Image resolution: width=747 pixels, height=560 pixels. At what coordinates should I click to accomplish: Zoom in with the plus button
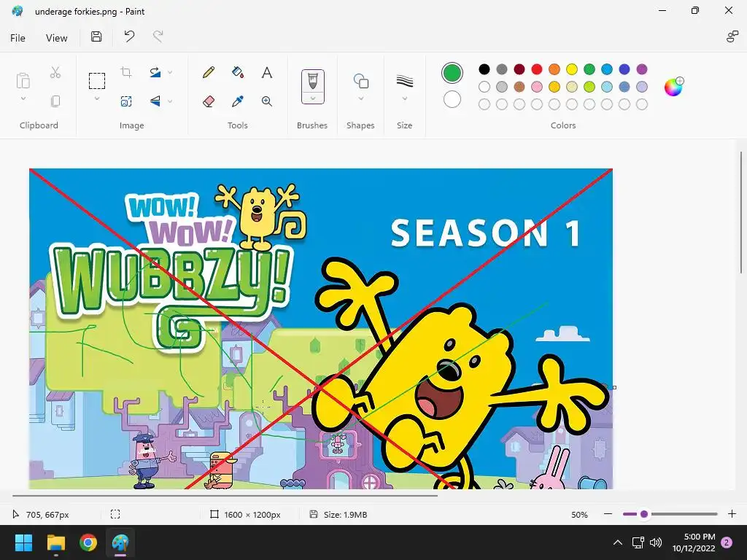pyautogui.click(x=732, y=514)
